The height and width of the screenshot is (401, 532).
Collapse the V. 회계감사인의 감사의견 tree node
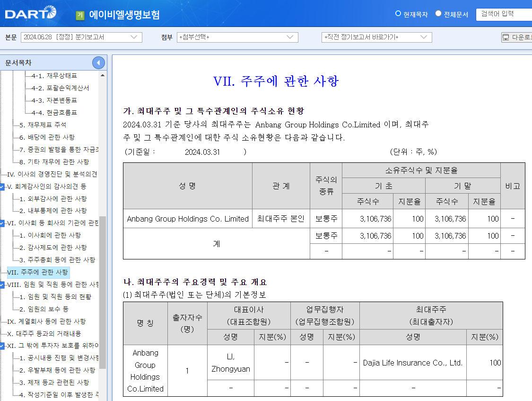point(2,187)
